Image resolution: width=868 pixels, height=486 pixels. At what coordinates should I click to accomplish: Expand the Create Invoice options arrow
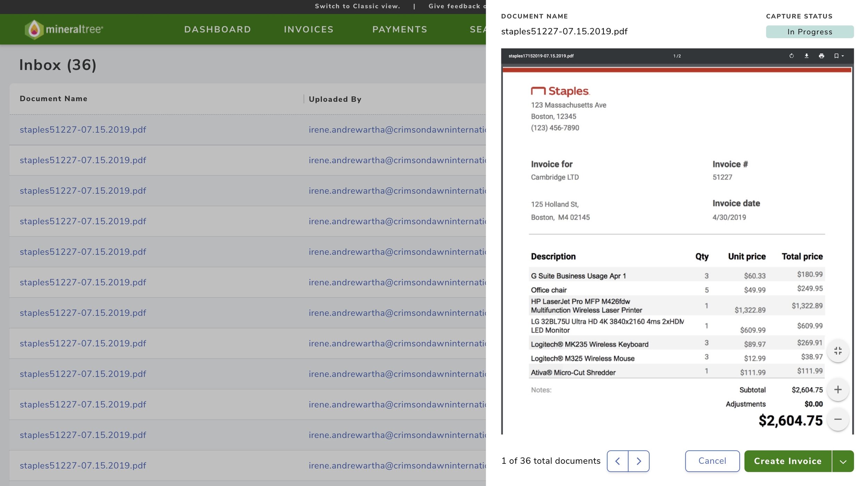843,461
